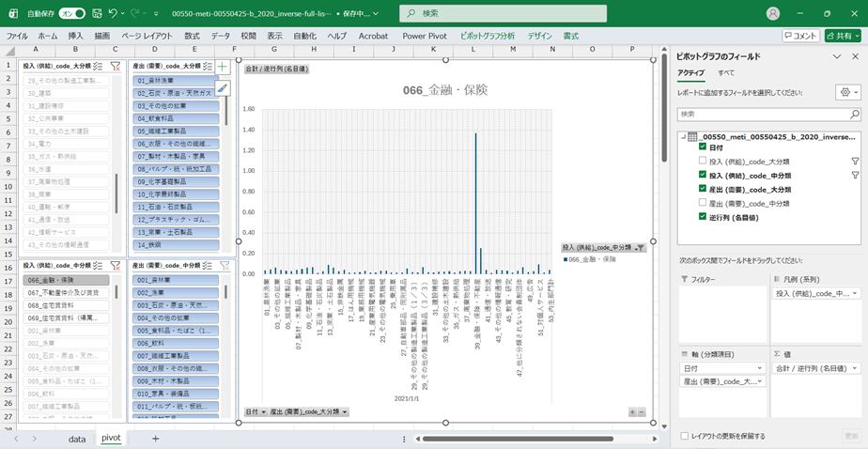Toggle multi-select on 産出 (需要)_code_中分類 slicer
868x449 pixels.
[x=208, y=266]
